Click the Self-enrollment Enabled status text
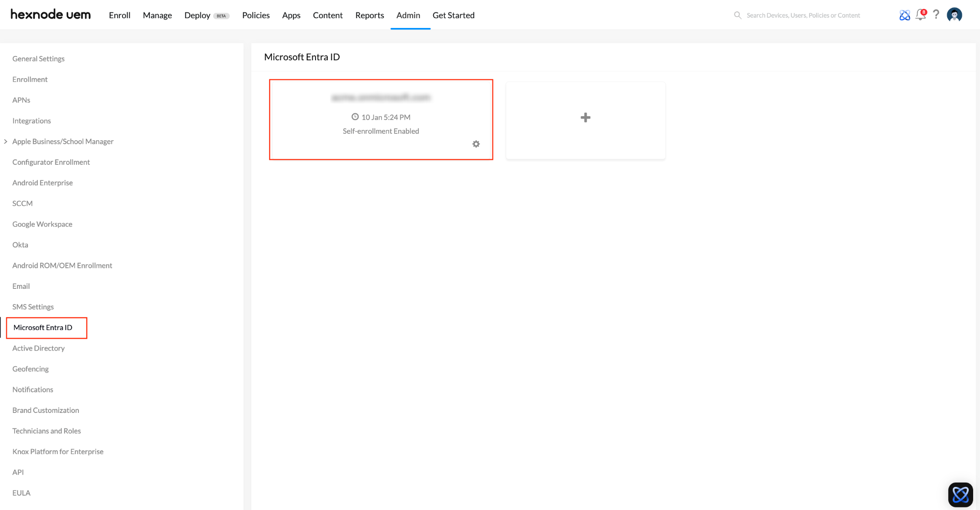Image resolution: width=980 pixels, height=510 pixels. click(381, 131)
